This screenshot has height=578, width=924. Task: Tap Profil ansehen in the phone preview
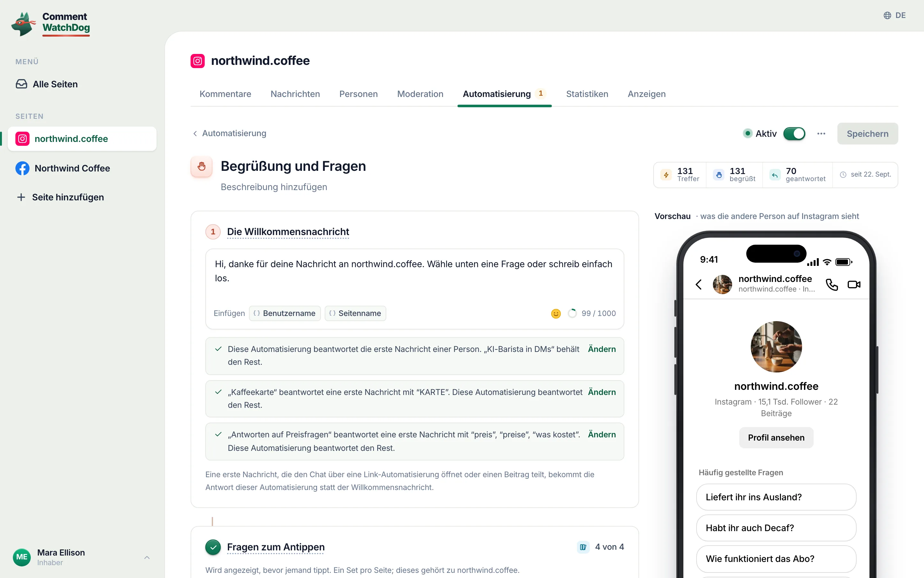pyautogui.click(x=776, y=438)
